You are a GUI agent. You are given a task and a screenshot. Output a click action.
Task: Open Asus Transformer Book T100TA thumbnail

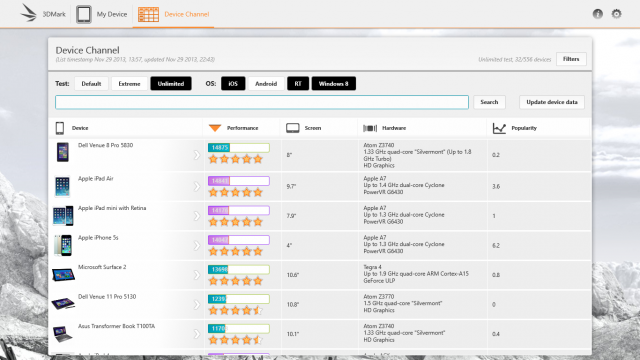click(63, 334)
